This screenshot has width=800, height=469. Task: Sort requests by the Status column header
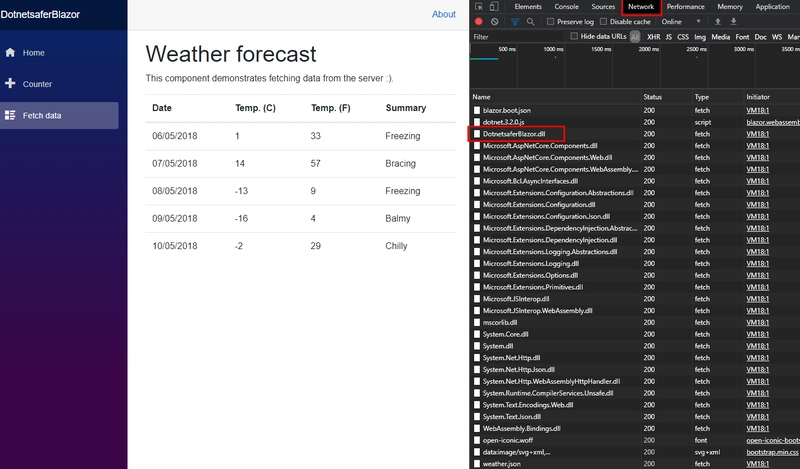[x=652, y=96]
